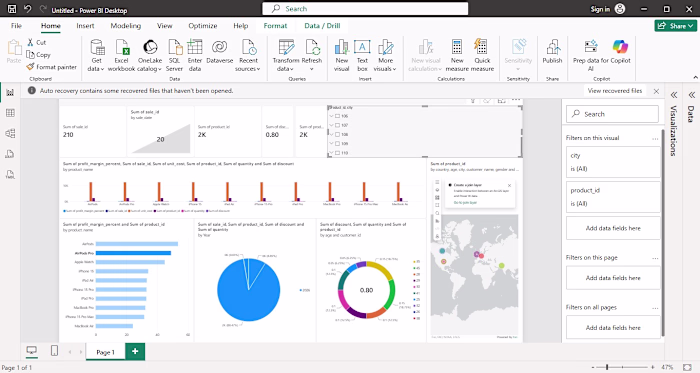
Task: Collapse the ribbon with the caret
Action: pyautogui.click(x=695, y=78)
